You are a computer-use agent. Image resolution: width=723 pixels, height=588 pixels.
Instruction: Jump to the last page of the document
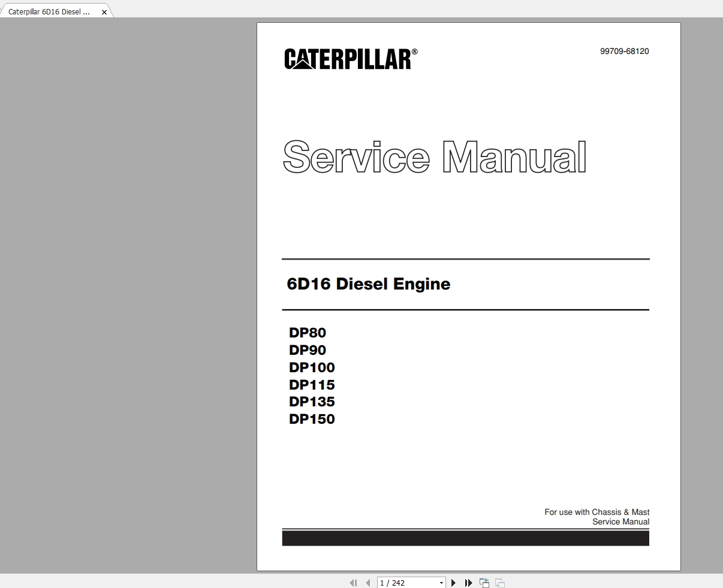tap(468, 582)
